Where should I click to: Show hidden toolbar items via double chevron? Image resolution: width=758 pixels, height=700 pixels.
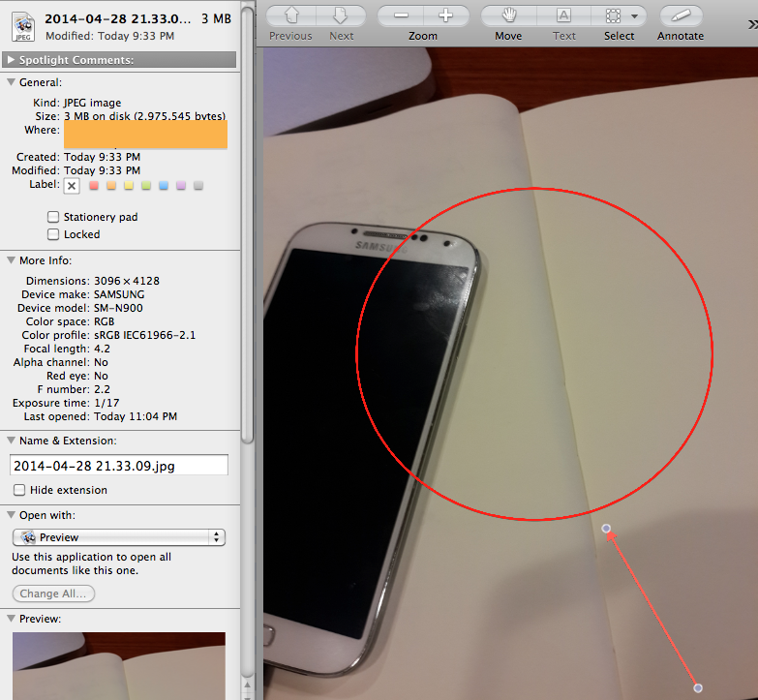tap(753, 24)
